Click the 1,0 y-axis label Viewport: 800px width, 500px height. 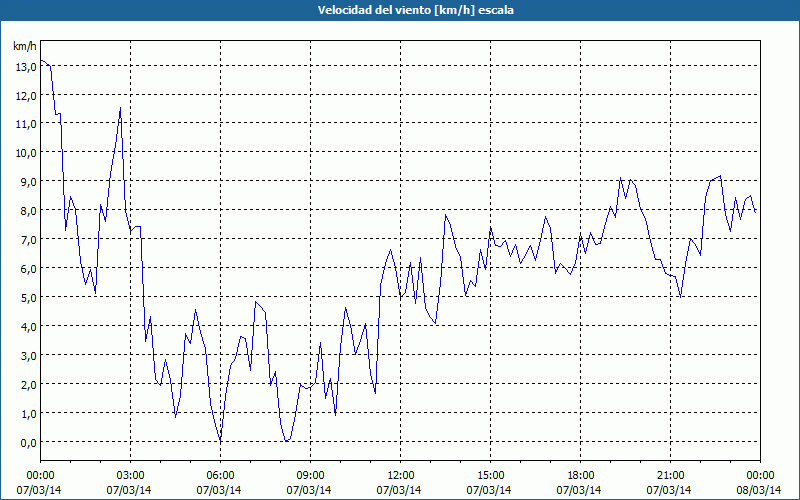tap(29, 414)
